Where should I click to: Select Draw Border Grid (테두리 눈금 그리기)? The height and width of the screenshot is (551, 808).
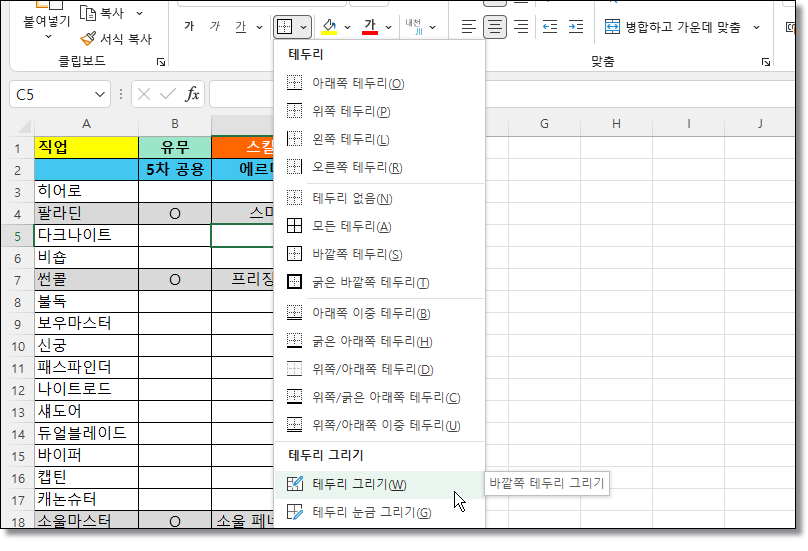[380, 512]
